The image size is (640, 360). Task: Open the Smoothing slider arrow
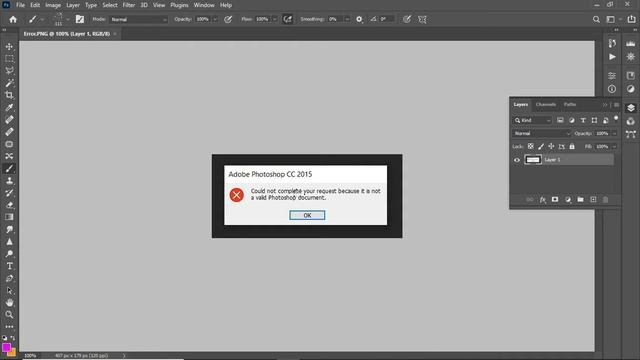pyautogui.click(x=347, y=19)
